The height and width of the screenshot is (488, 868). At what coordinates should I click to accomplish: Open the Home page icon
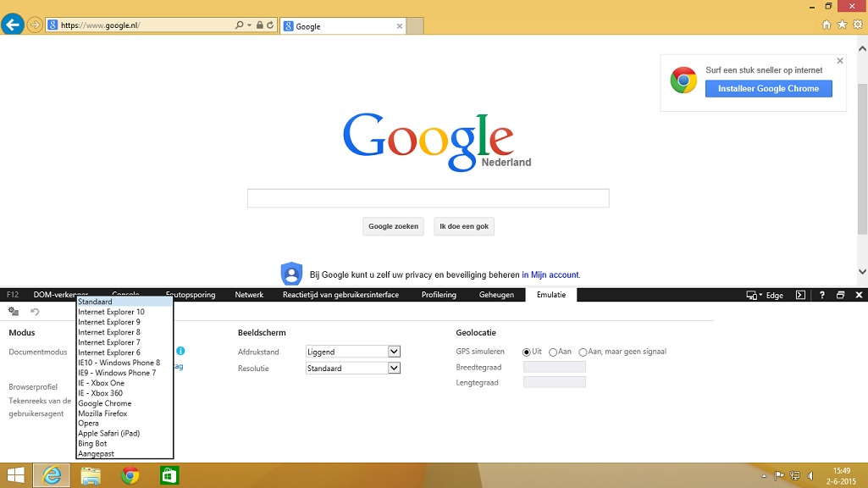pyautogui.click(x=827, y=25)
